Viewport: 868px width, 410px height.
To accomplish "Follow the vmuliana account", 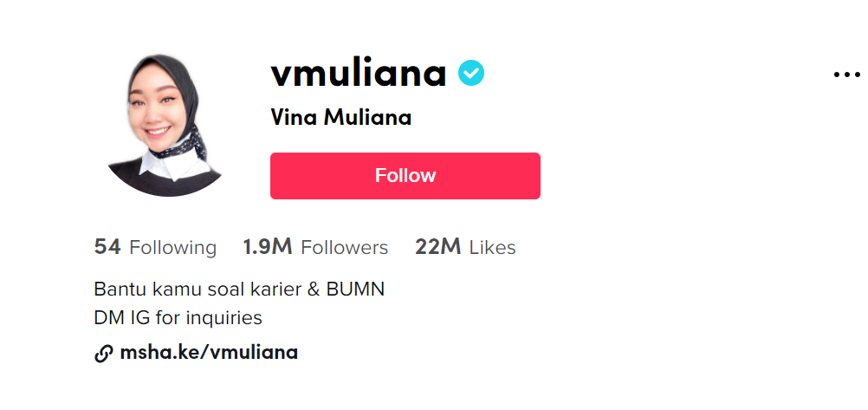I will tap(405, 176).
